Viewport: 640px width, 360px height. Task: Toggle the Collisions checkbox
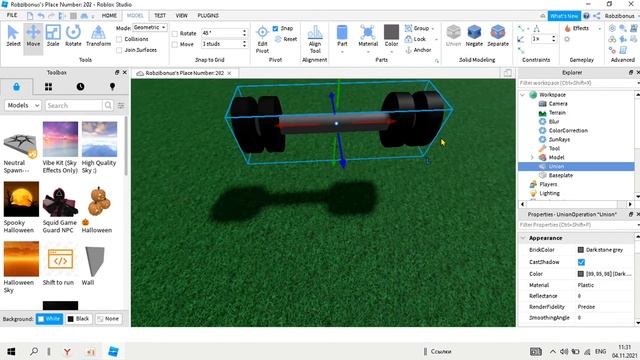119,39
